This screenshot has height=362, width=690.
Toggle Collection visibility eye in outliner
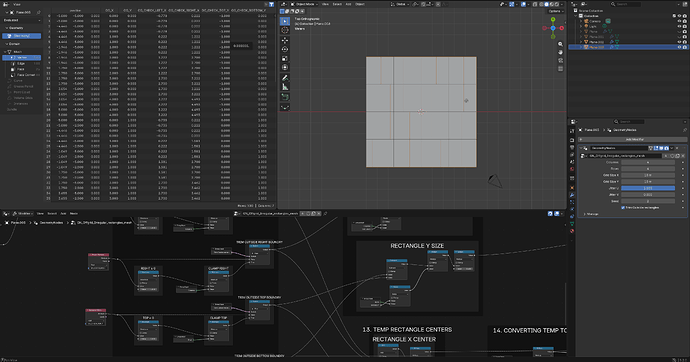pos(679,15)
